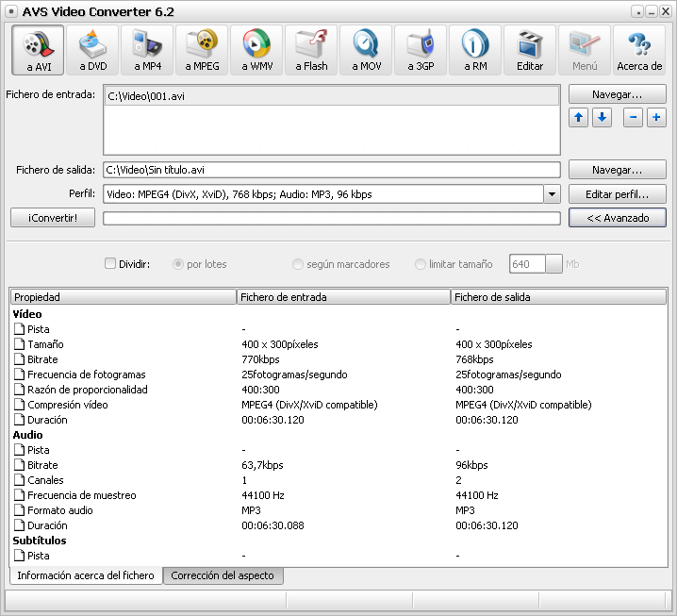Viewport: 677px width, 616px height.
Task: Switch to 'a MP4' conversion
Action: point(147,50)
